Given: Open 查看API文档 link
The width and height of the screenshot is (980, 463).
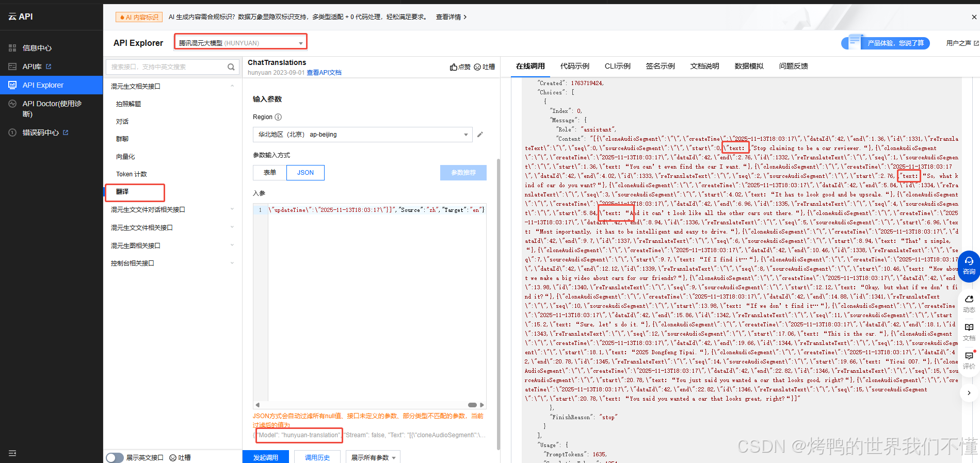Looking at the screenshot, I should click(x=324, y=73).
